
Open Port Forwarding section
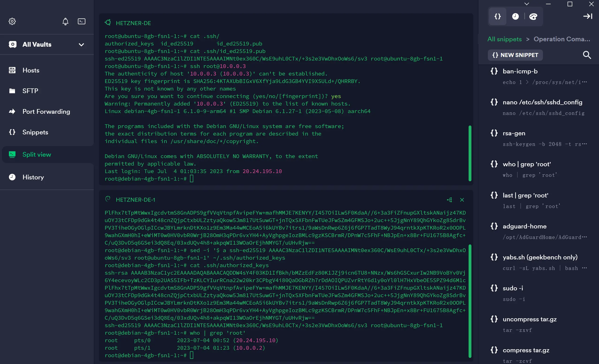(47, 112)
